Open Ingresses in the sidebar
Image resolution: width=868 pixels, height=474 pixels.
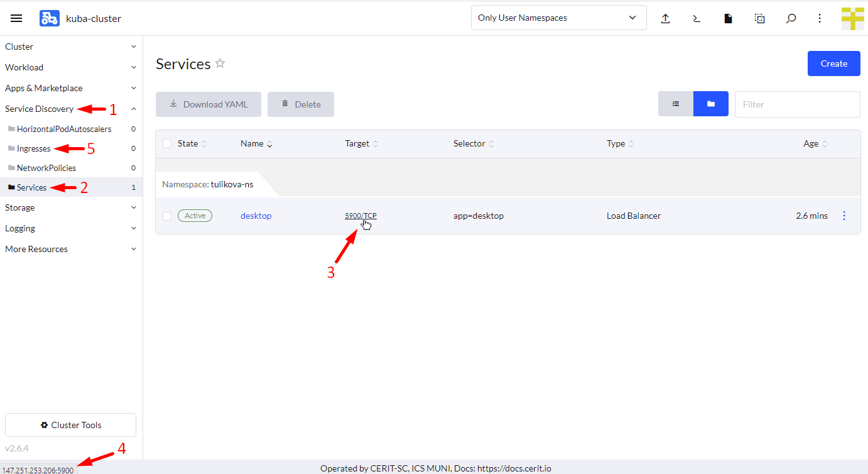click(33, 148)
